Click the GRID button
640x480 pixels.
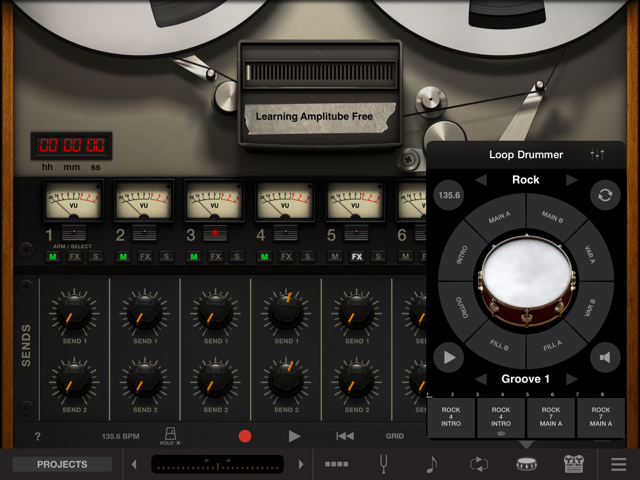[x=395, y=436]
